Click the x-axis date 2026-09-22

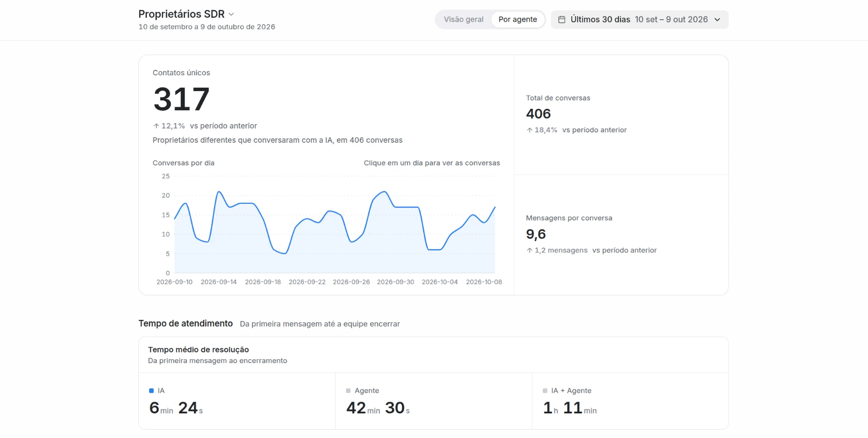point(307,282)
